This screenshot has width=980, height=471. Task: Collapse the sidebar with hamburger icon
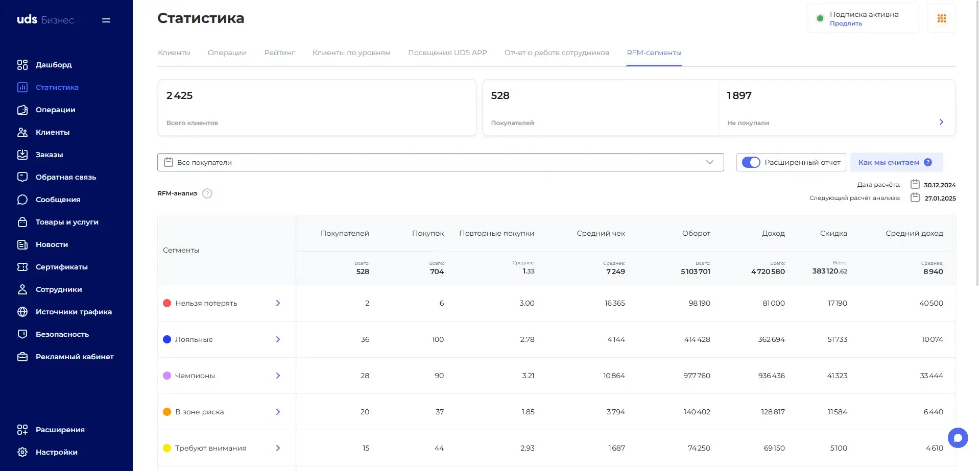coord(106,20)
